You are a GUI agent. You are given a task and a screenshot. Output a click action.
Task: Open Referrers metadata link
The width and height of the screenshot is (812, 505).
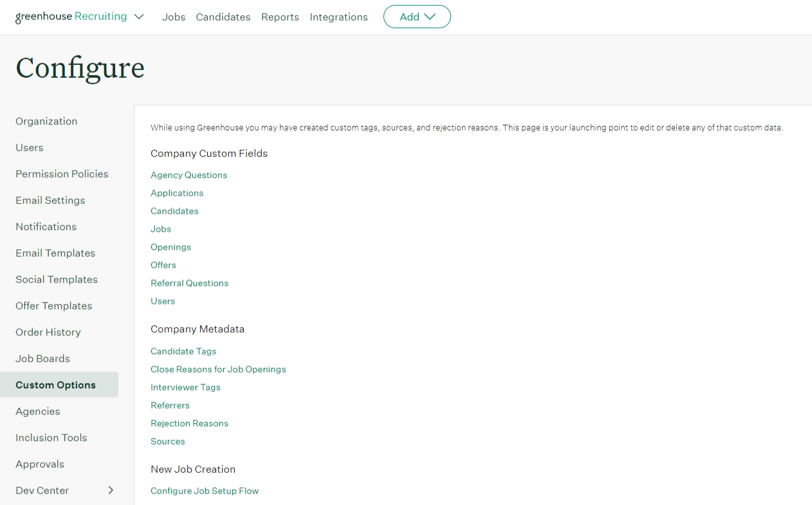click(170, 405)
